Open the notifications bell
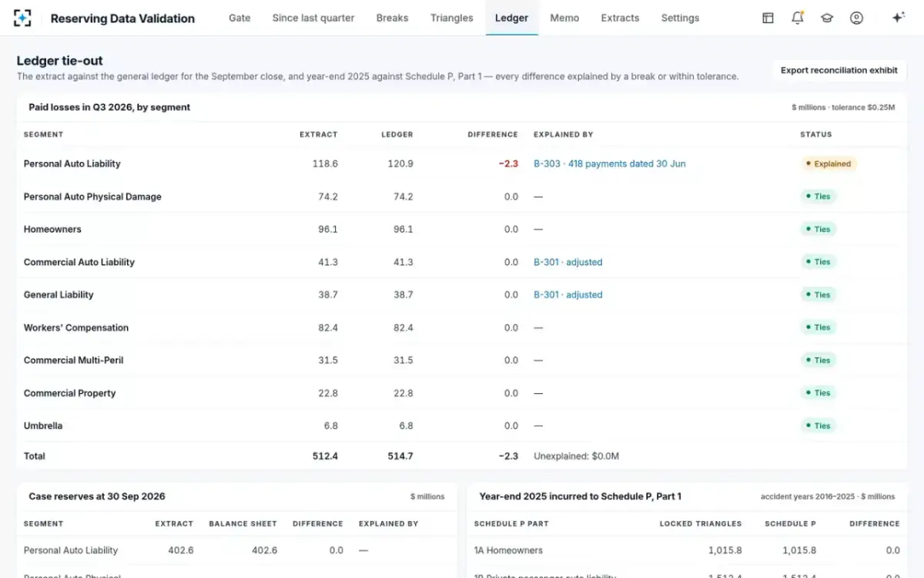 798,18
